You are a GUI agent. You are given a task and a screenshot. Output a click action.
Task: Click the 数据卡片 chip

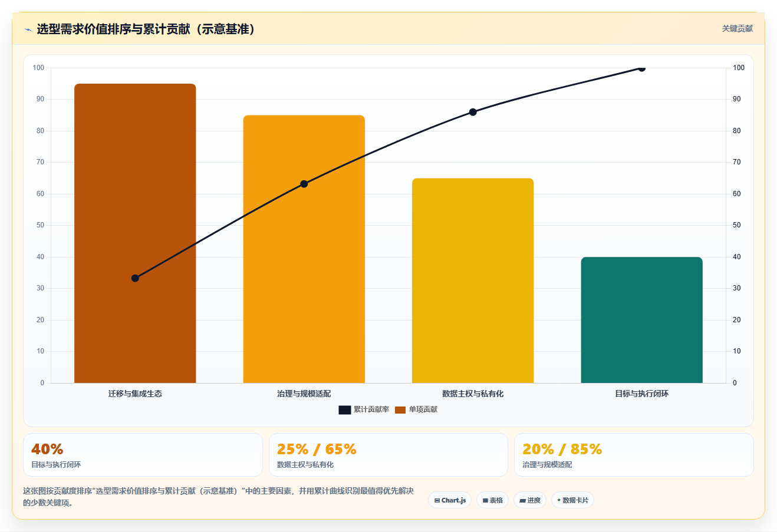tap(572, 500)
